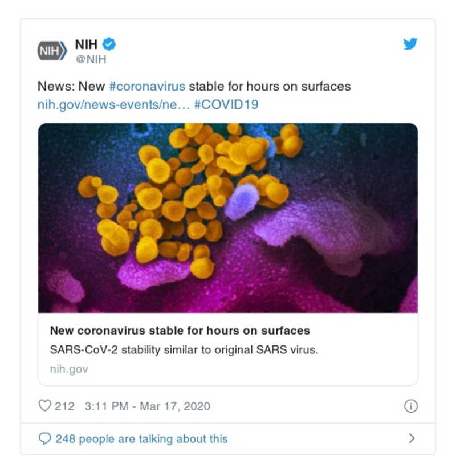Click the blue verified badge

pos(109,44)
